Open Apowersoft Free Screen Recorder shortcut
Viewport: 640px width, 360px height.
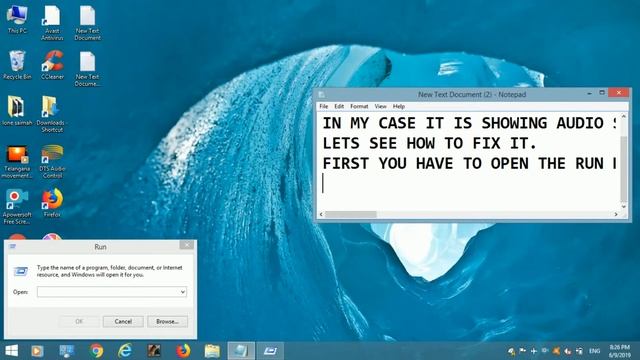(x=17, y=207)
